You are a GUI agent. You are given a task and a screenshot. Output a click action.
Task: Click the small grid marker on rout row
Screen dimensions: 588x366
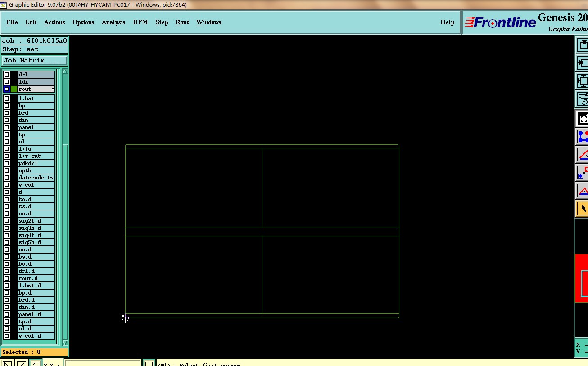[53, 89]
